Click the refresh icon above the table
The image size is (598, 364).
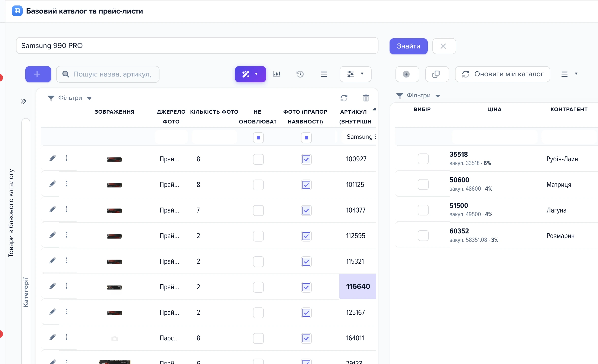click(x=344, y=98)
